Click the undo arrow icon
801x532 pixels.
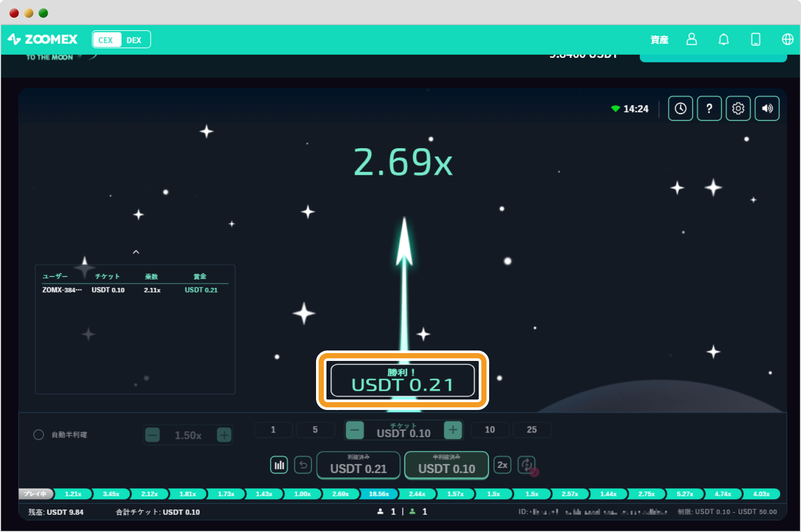pyautogui.click(x=303, y=465)
